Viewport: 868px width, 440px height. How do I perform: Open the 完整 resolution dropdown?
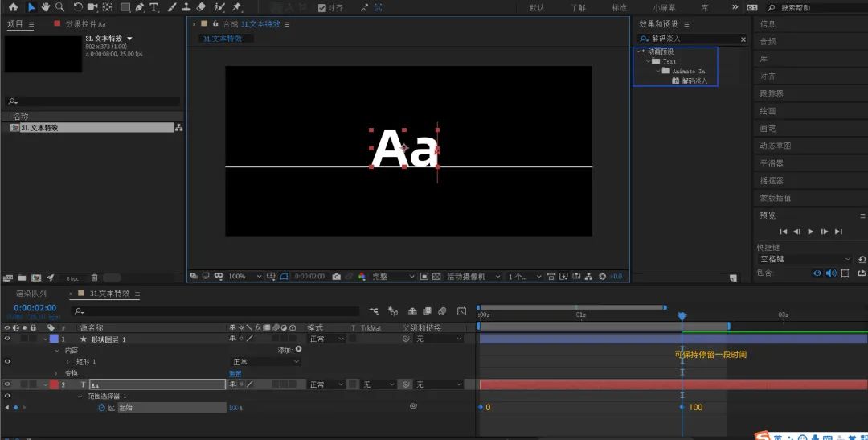392,276
